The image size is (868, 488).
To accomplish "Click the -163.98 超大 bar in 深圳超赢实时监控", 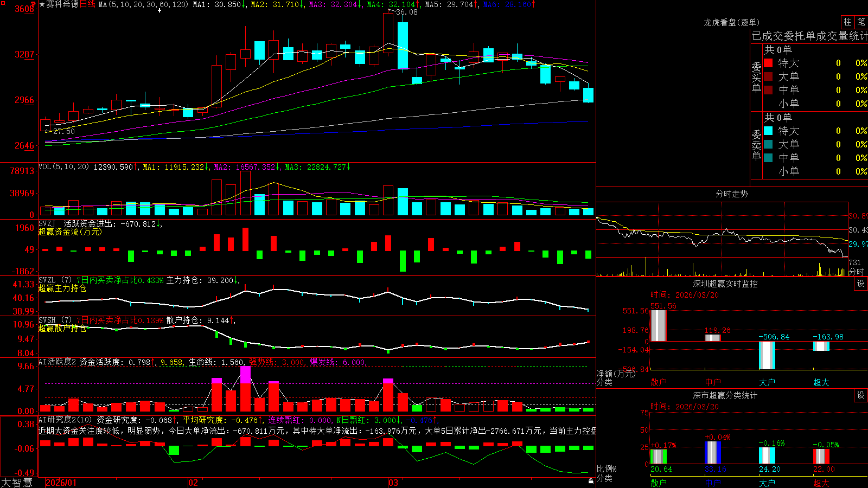I will coord(821,346).
